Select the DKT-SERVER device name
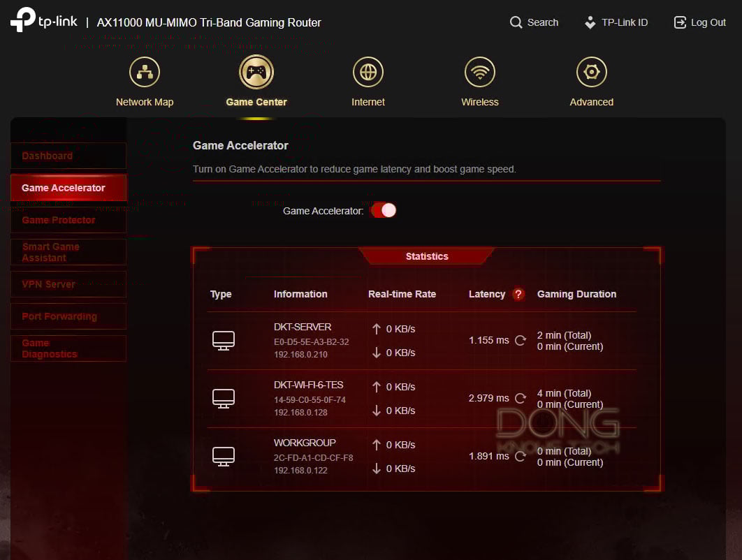 tap(303, 327)
